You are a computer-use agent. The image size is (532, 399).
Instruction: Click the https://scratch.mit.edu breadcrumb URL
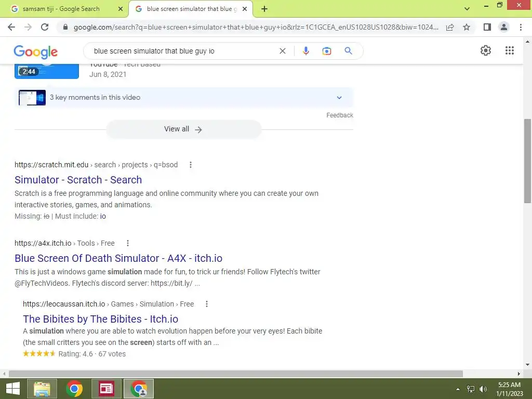click(51, 165)
